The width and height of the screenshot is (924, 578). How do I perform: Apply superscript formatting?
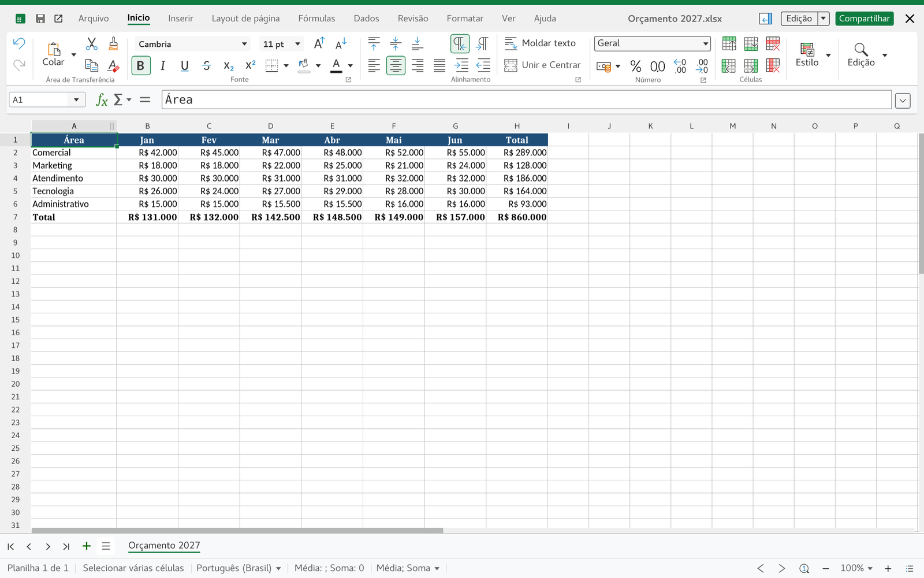click(251, 65)
